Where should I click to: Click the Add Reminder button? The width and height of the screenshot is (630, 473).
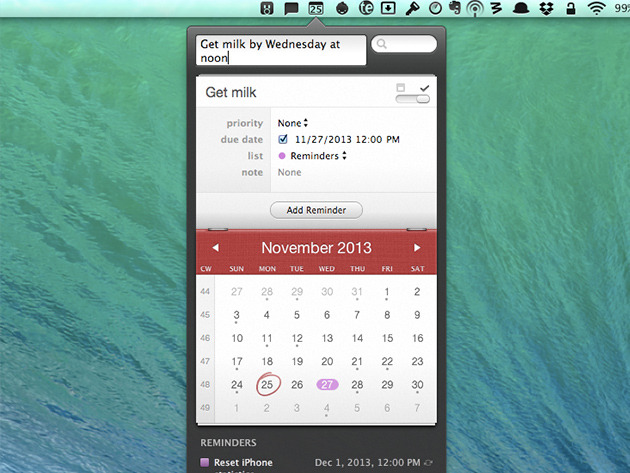click(x=316, y=210)
